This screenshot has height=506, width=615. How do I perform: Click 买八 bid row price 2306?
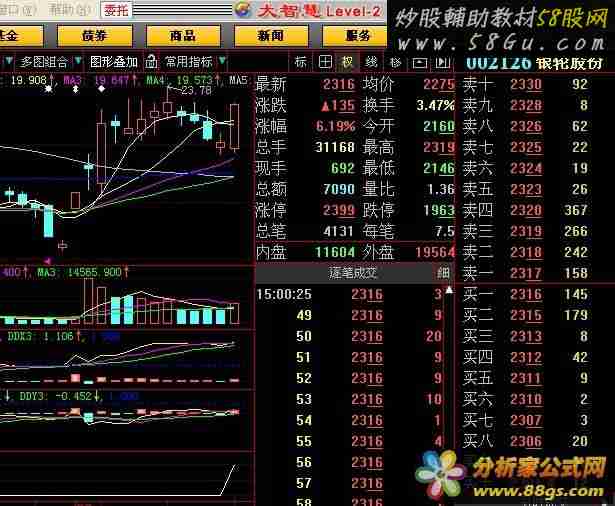(526, 441)
